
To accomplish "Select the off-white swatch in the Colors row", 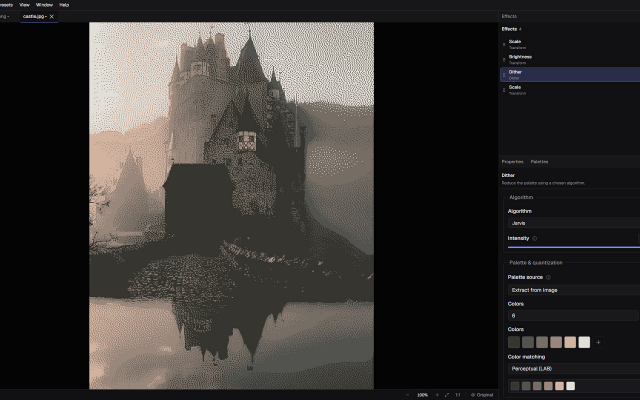I will pyautogui.click(x=584, y=342).
